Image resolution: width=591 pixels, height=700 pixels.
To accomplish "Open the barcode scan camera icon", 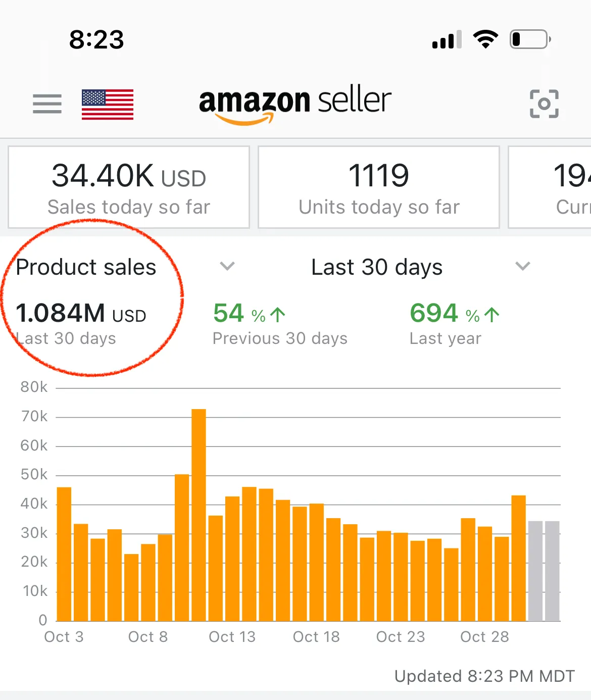I will pyautogui.click(x=544, y=104).
